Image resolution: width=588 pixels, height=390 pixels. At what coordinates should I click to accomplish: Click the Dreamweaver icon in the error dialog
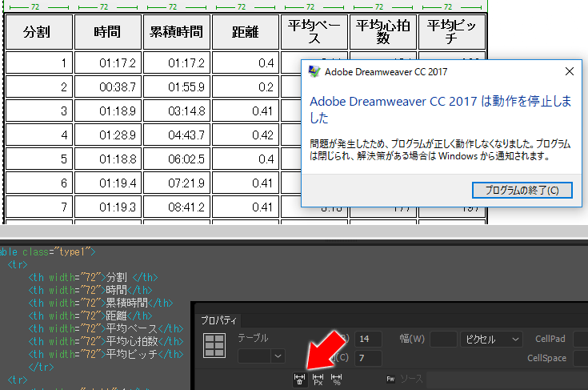point(314,71)
